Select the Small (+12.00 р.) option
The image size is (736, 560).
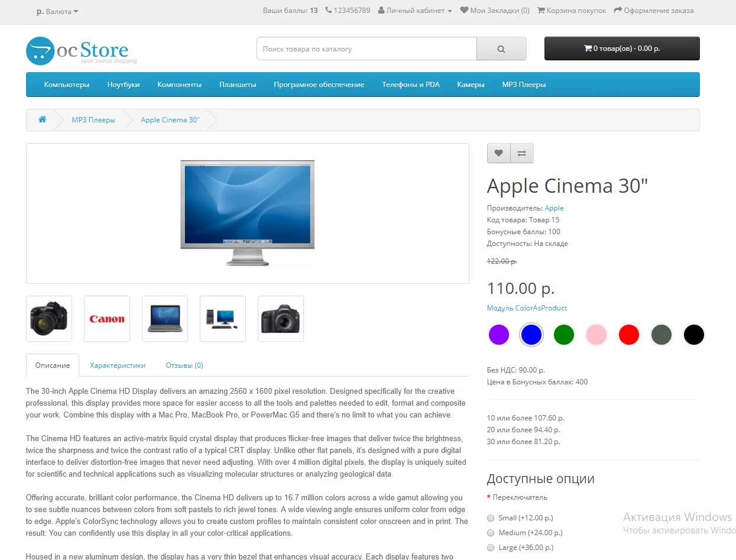(x=491, y=518)
